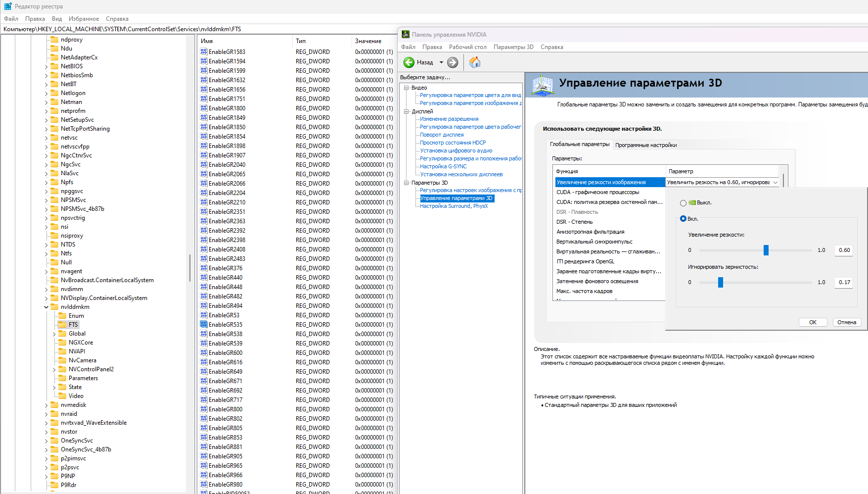Viewport: 868px width, 494px height.
Task: Switch to Программные настройки tab
Action: tap(646, 145)
